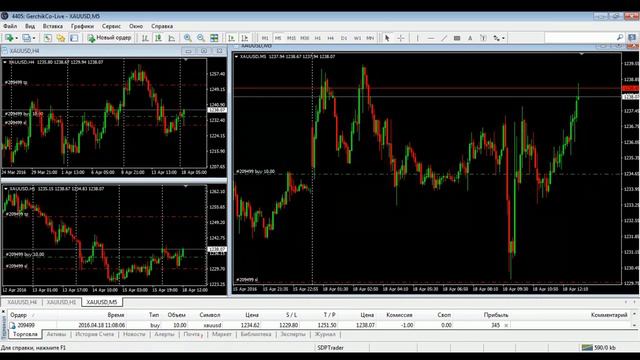Open the arrows objects dropdown

[x=499, y=38]
